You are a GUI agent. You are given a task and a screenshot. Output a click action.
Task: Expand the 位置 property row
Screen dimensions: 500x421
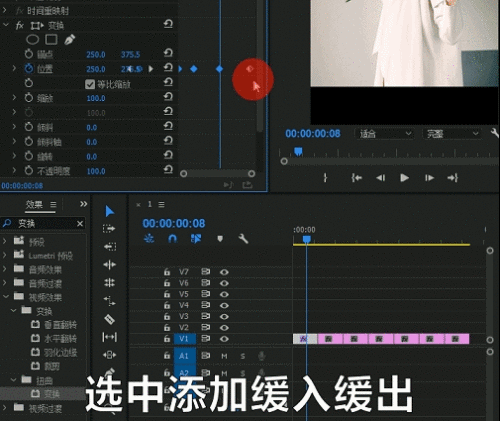coord(14,69)
